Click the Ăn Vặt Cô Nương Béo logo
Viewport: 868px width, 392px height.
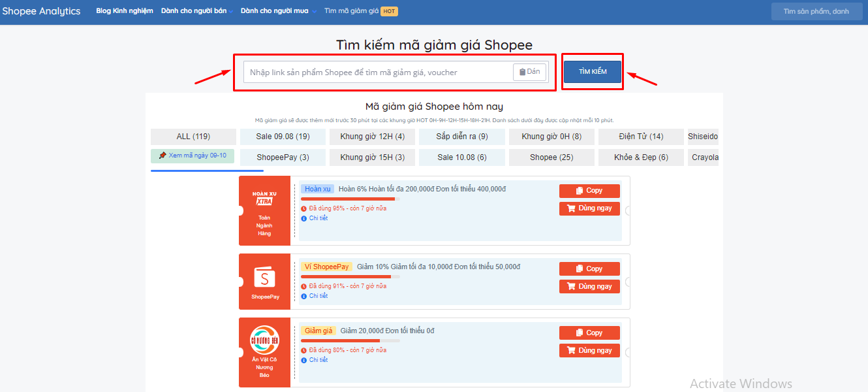pos(264,340)
